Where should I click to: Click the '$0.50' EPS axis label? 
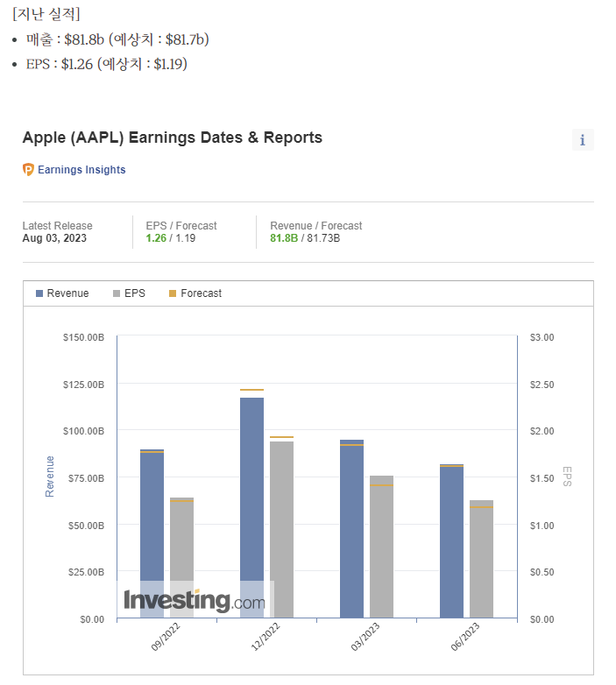[542, 572]
